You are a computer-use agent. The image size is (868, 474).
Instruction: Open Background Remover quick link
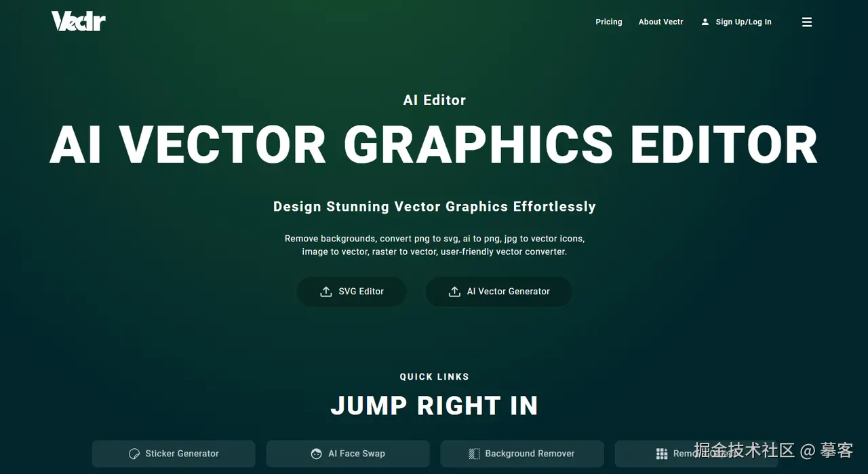[522, 454]
